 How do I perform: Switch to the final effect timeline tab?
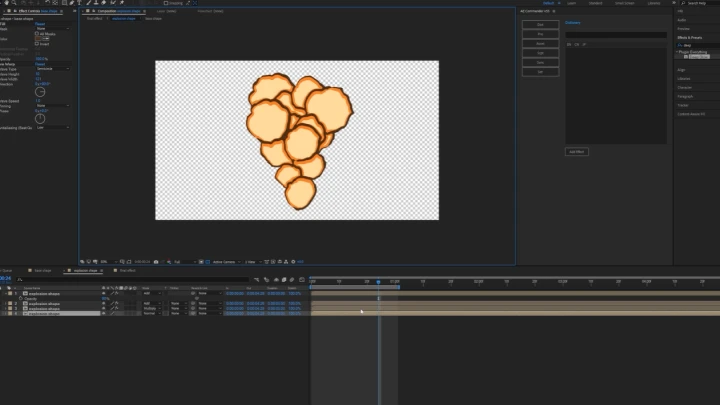coord(125,270)
